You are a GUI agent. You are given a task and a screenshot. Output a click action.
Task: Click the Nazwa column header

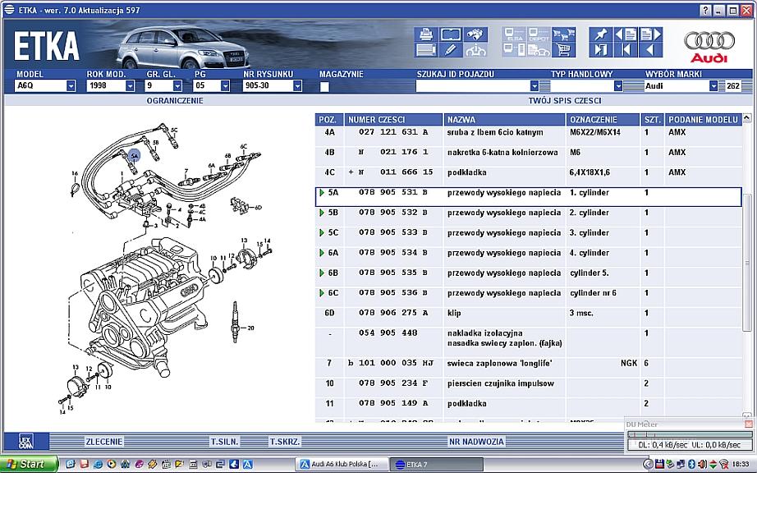[504, 120]
